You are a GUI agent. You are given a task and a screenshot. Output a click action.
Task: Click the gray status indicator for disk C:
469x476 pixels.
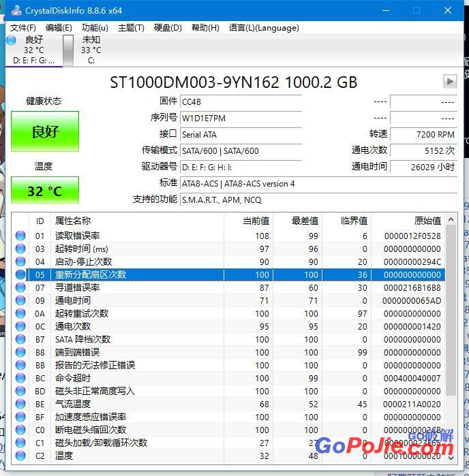coord(68,50)
